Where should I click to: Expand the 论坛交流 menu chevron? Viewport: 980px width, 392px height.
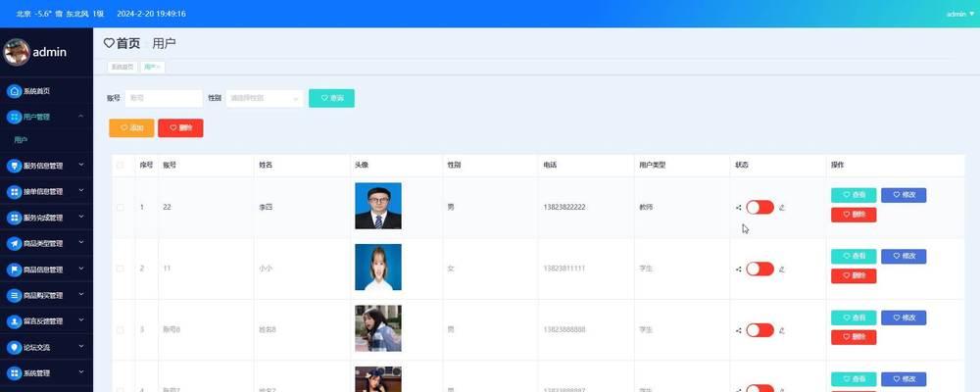[x=80, y=346]
